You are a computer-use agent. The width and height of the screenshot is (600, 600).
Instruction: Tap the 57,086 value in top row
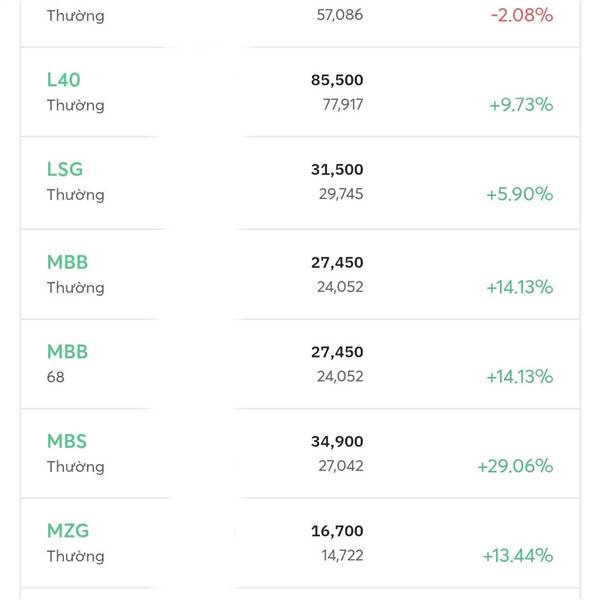point(340,16)
